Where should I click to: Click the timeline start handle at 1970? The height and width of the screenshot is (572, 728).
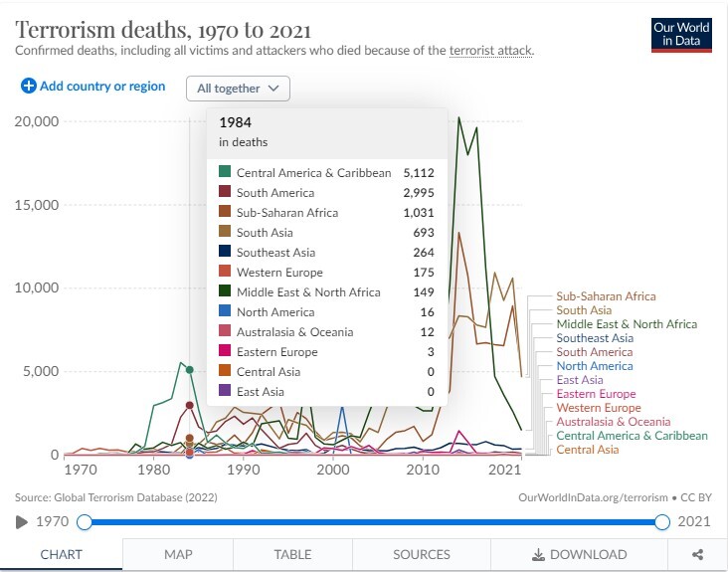[x=85, y=522]
